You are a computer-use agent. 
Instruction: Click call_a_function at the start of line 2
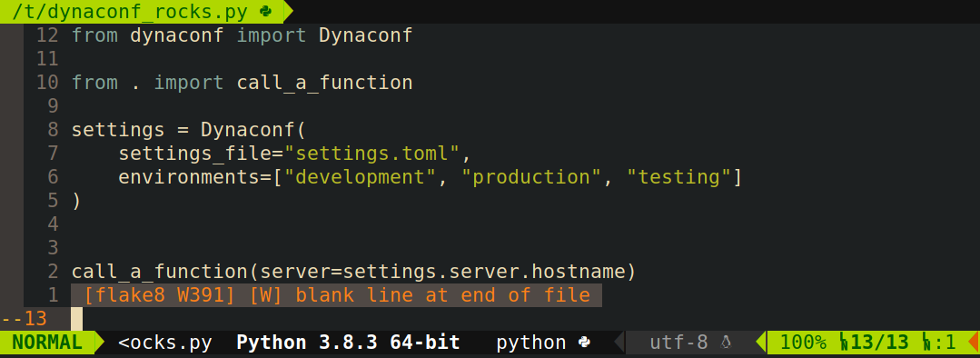(159, 272)
